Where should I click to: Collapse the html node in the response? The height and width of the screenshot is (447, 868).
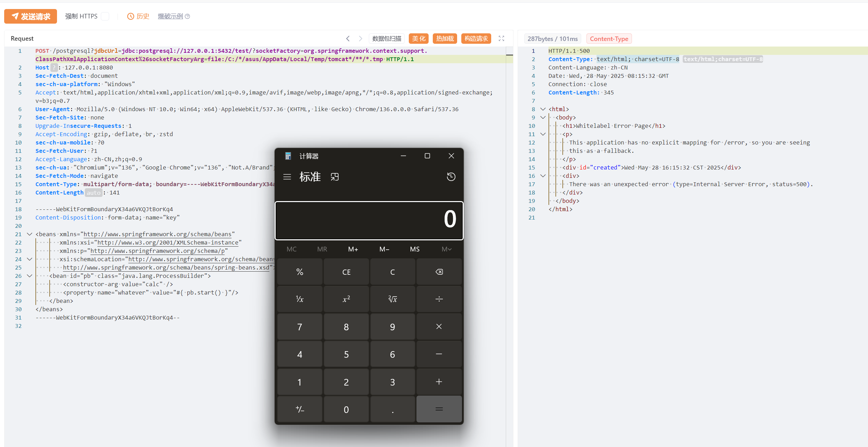pos(543,109)
